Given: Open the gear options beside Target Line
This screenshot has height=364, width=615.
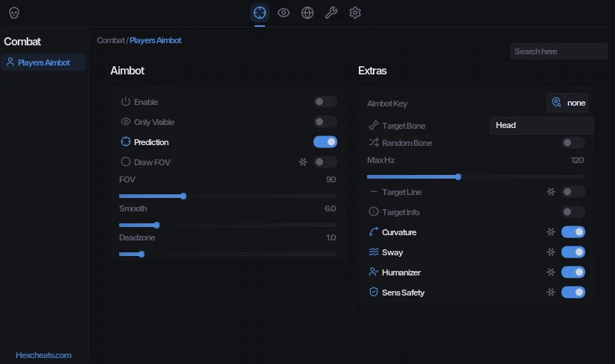Looking at the screenshot, I should (x=551, y=192).
